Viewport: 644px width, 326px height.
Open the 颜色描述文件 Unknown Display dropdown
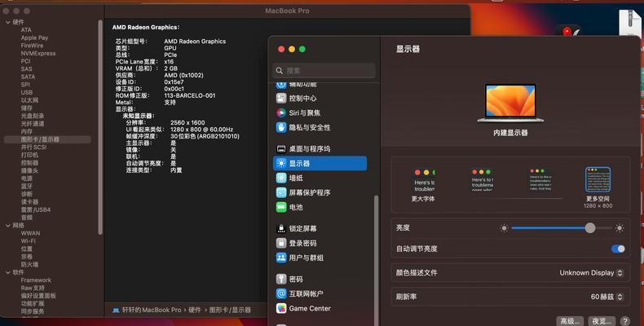(x=592, y=273)
